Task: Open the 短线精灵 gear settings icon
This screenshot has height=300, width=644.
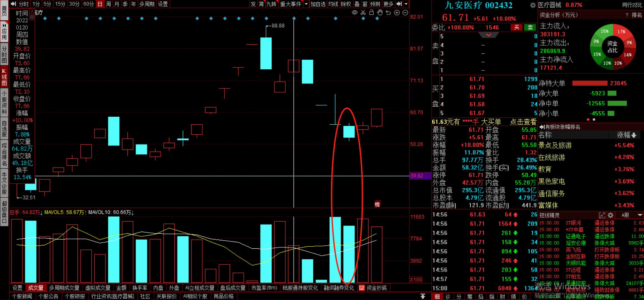Action: (x=610, y=215)
